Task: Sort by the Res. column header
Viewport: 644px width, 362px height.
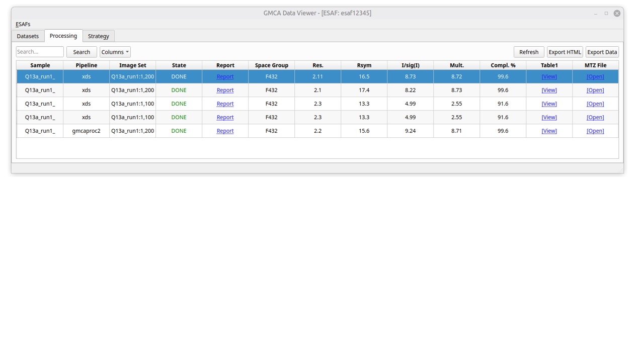Action: pos(318,65)
